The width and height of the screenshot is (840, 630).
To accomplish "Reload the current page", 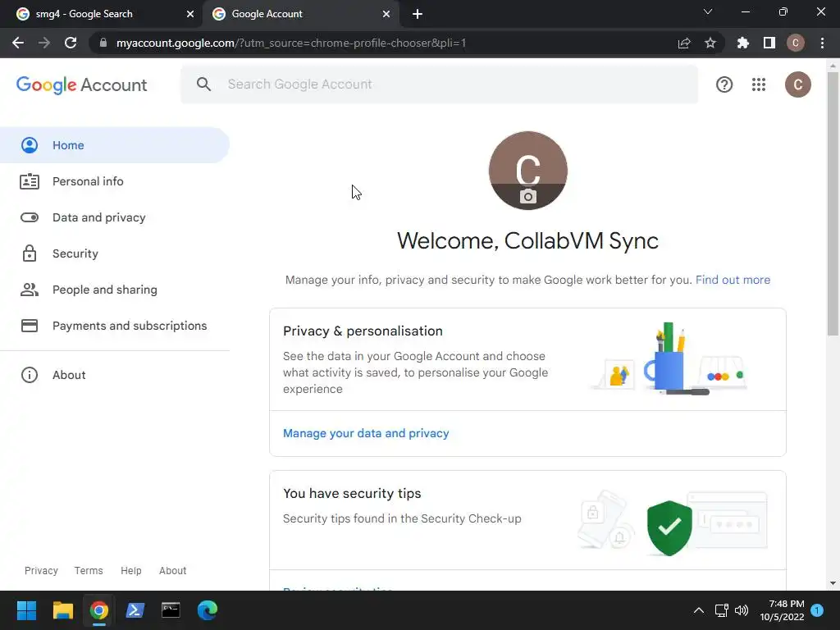I will tap(71, 43).
